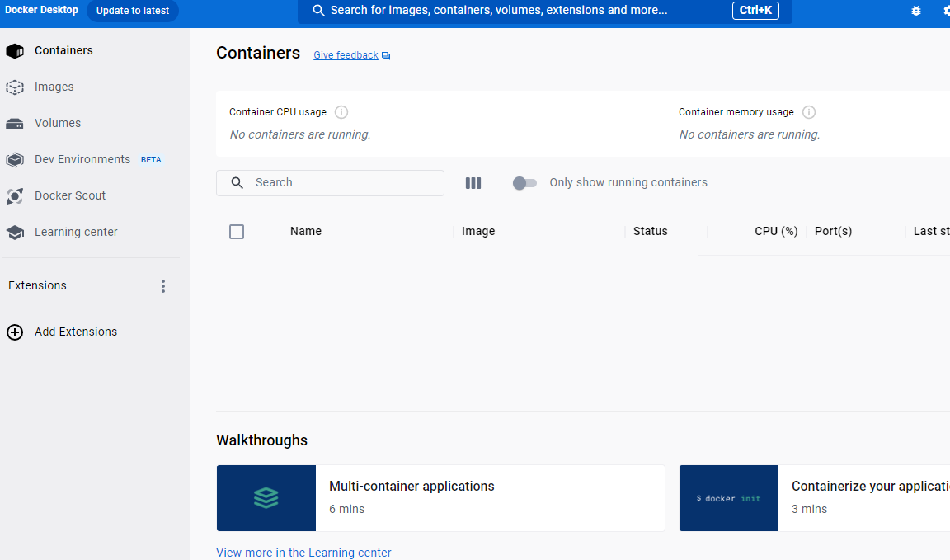The image size is (950, 560).
Task: Click the magnifier icon in top search bar
Action: (x=318, y=10)
